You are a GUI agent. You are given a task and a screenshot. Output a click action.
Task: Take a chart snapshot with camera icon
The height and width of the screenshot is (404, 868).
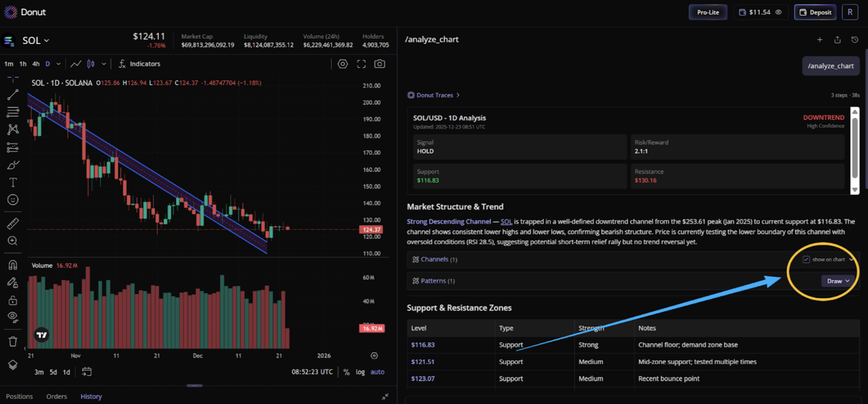380,64
